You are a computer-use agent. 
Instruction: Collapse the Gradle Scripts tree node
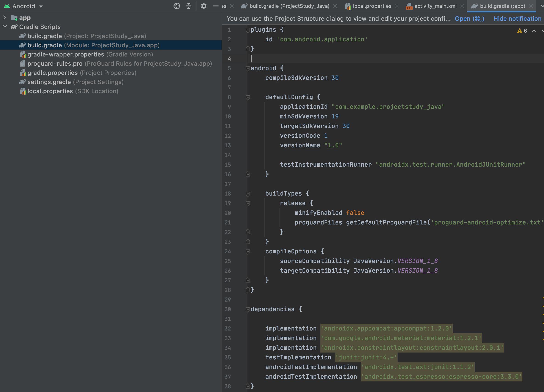coord(5,27)
